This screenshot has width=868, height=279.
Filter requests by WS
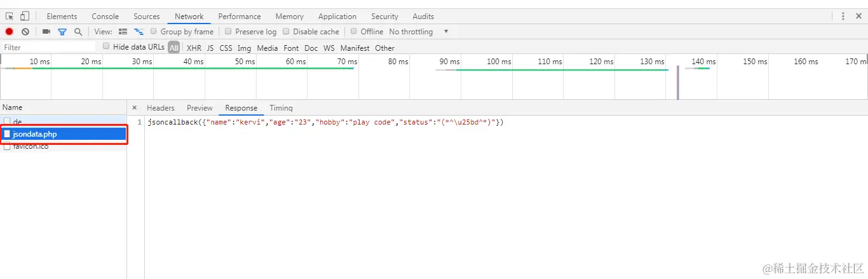point(329,48)
